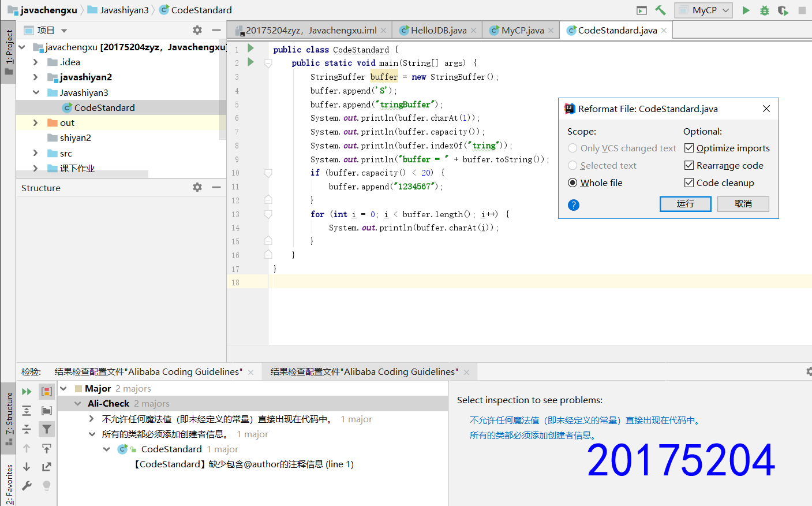Click the Build Project hammer icon
The height and width of the screenshot is (506, 812).
tap(661, 10)
